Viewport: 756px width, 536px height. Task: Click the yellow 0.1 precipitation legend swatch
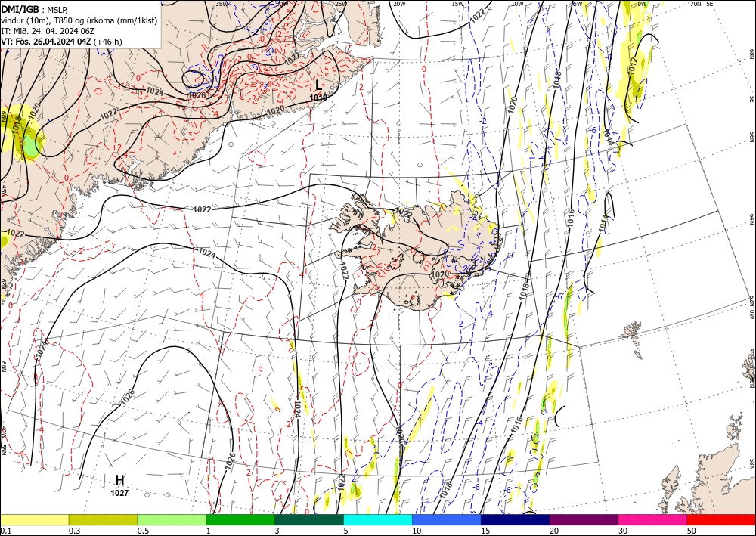34,519
